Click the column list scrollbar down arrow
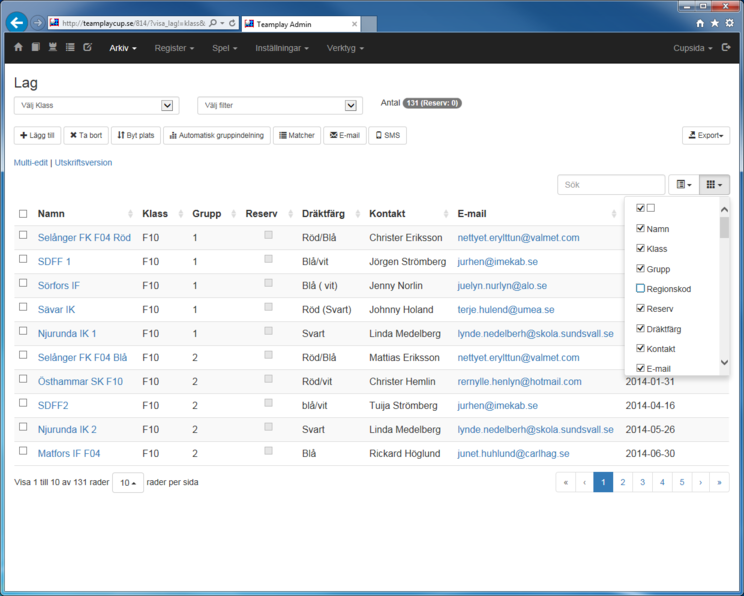Viewport: 744px width, 596px height. coord(725,363)
